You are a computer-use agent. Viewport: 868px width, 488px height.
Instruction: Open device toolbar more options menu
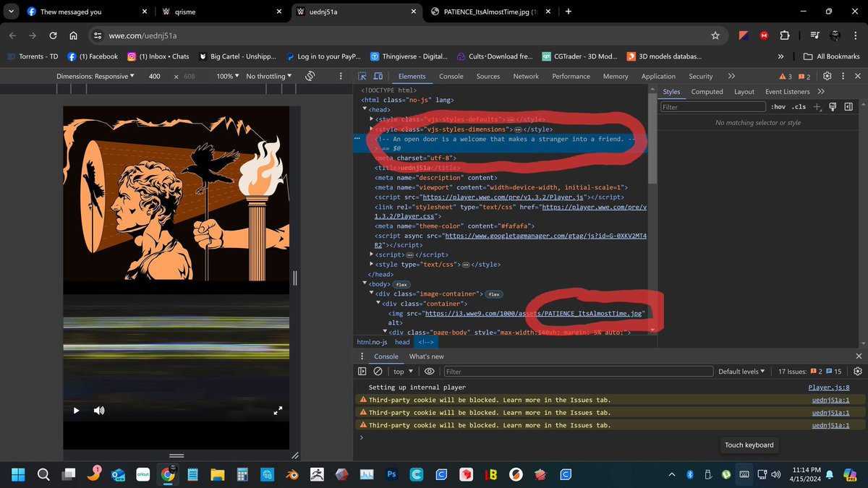341,76
